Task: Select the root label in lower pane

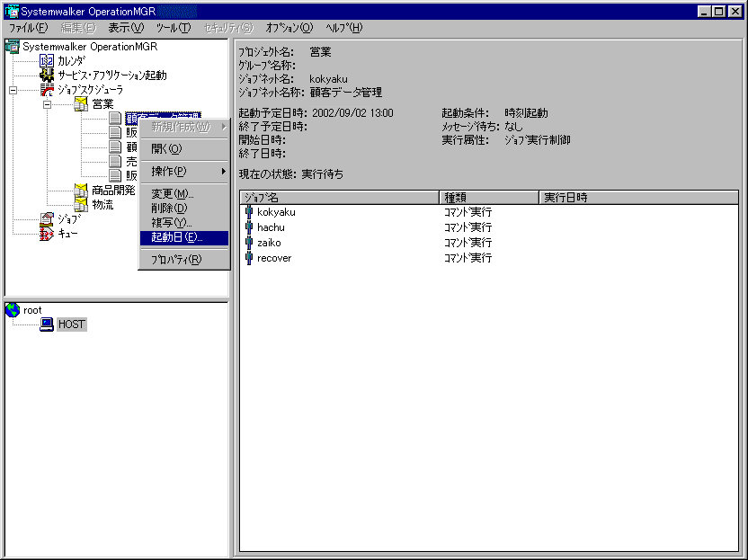Action: (x=32, y=310)
